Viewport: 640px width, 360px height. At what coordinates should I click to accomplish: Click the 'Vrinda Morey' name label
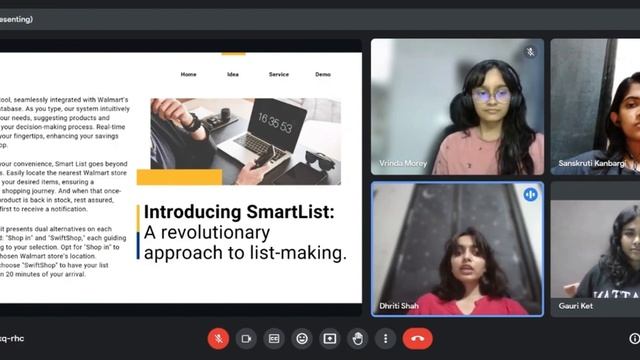[403, 163]
